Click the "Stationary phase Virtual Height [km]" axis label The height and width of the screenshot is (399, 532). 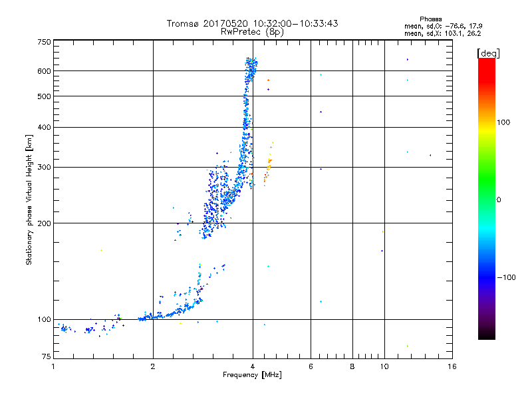(29, 200)
